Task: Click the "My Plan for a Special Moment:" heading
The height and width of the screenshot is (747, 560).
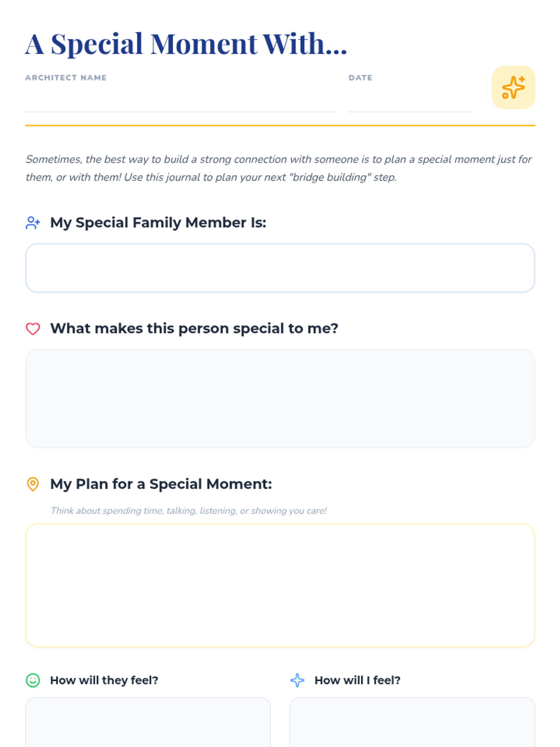Action: click(x=161, y=484)
